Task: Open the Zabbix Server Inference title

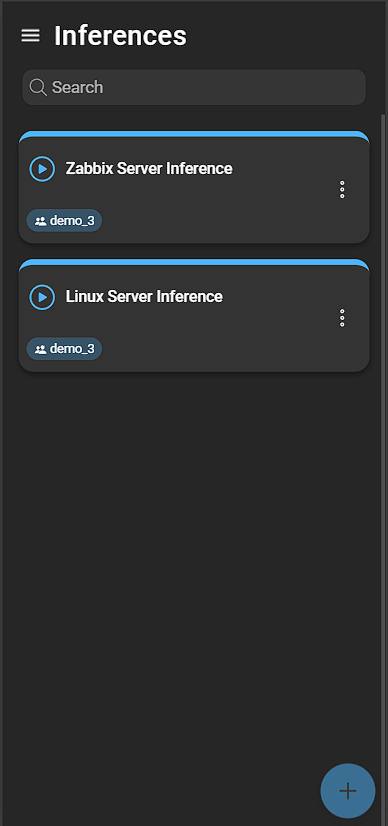Action: (x=149, y=169)
